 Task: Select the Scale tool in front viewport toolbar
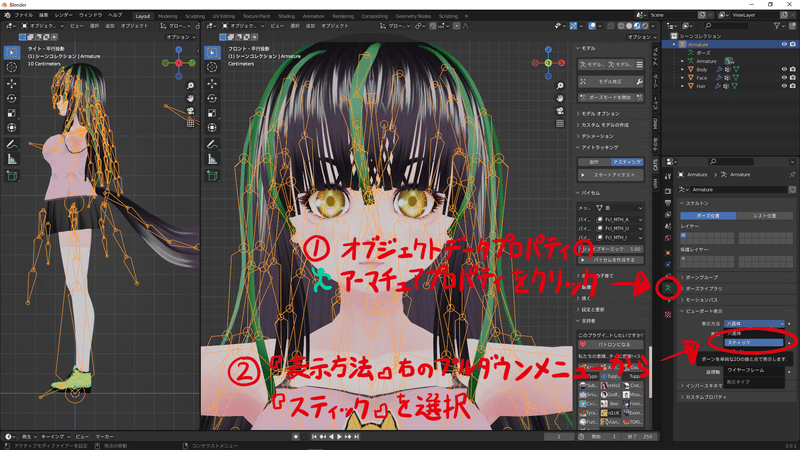point(212,113)
